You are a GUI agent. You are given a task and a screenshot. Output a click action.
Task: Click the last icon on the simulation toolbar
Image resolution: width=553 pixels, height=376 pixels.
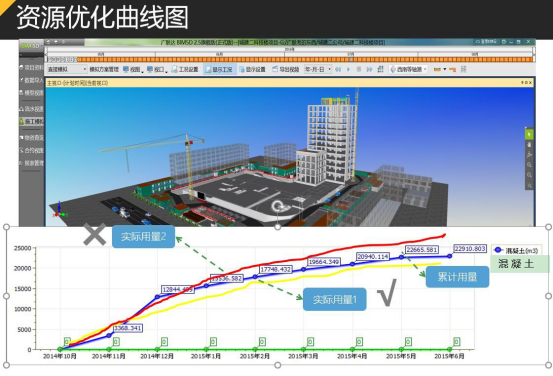coord(463,69)
